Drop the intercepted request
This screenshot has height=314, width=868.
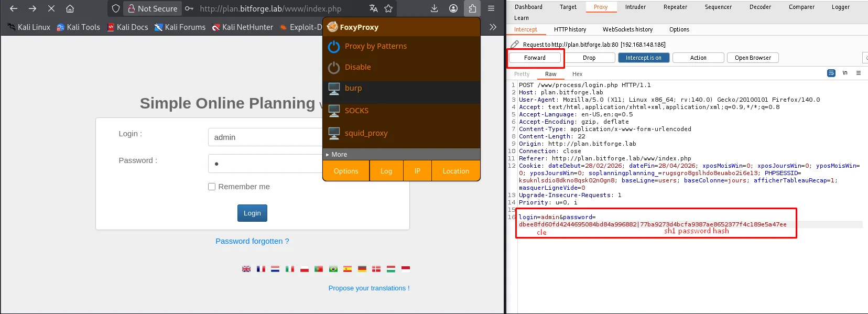tap(589, 58)
